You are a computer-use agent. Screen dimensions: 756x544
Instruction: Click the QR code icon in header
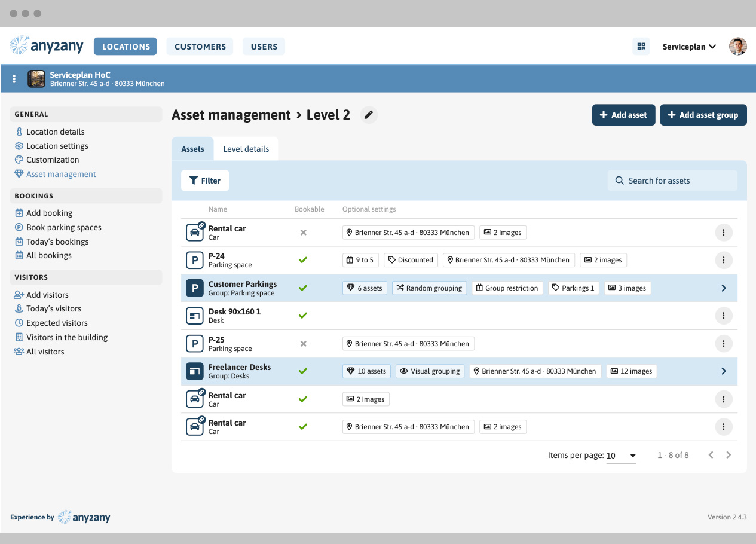click(641, 47)
